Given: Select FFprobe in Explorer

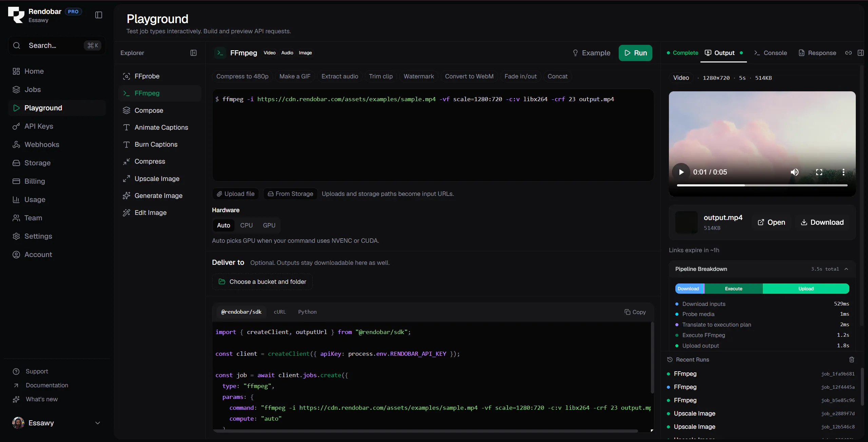Looking at the screenshot, I should tap(160, 76).
